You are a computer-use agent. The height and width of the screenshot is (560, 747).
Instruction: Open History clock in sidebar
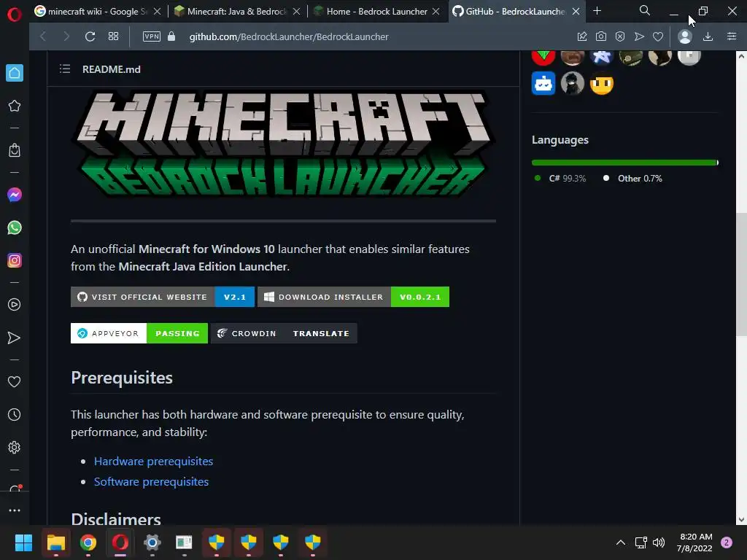[15, 415]
